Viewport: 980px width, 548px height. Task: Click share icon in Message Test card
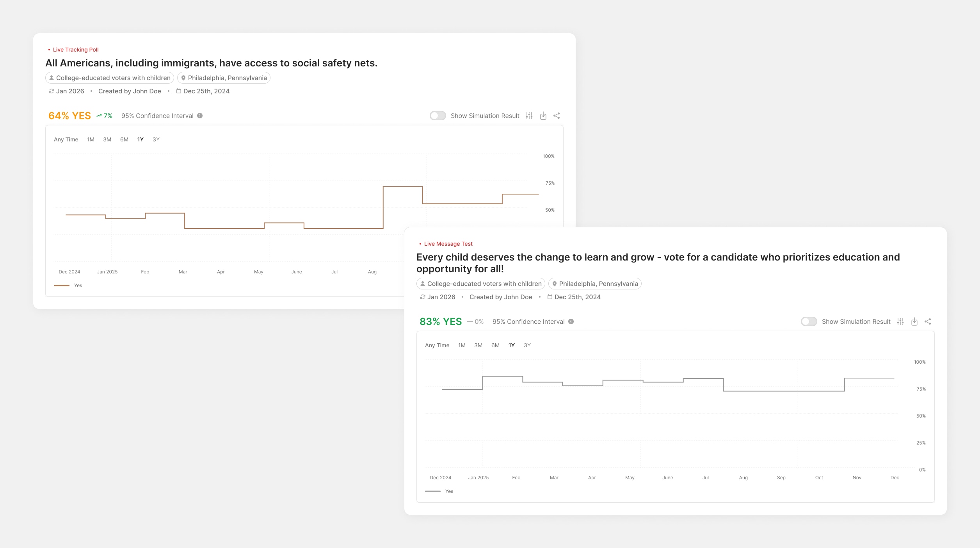coord(928,321)
